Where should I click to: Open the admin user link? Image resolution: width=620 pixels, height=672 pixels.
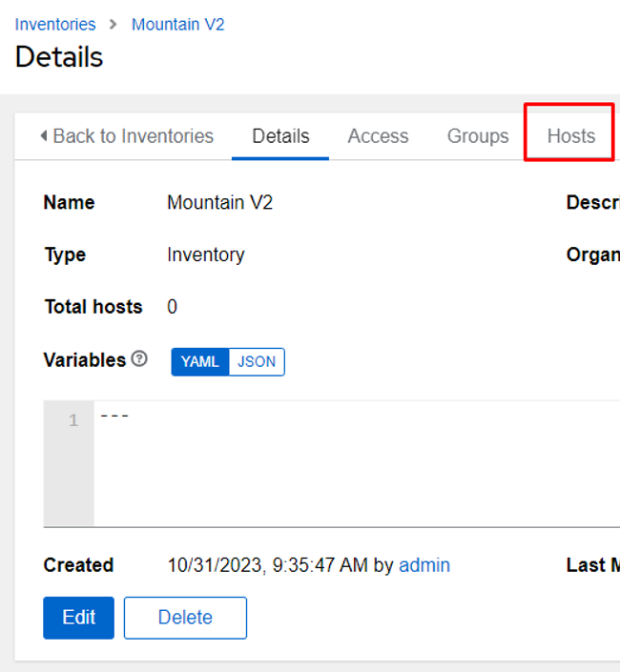(424, 565)
